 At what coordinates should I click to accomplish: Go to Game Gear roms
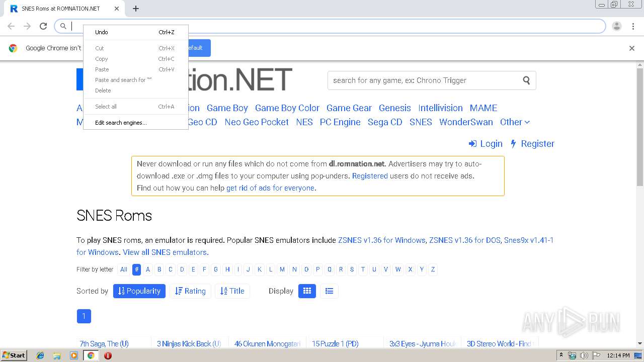tap(349, 108)
